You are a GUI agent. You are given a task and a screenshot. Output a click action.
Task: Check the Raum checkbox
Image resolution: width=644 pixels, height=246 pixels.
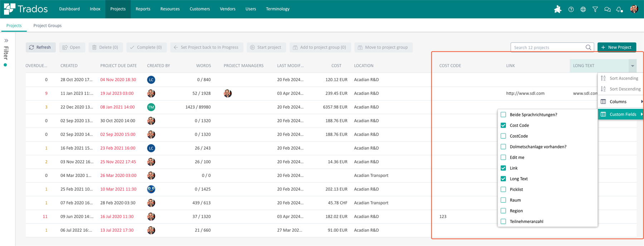[503, 200]
